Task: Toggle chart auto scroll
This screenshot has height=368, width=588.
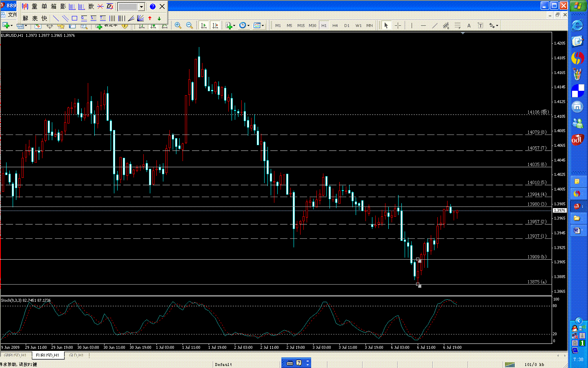Action: pos(204,25)
